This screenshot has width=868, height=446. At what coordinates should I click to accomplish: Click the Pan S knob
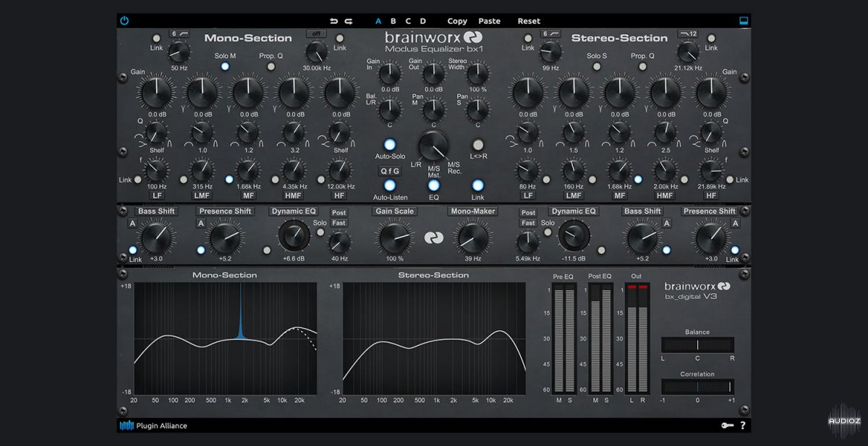(477, 109)
